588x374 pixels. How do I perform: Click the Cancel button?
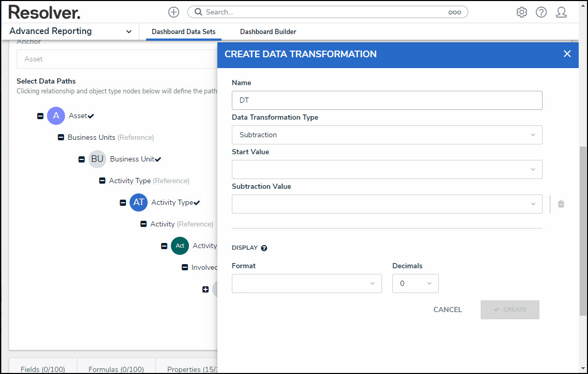(448, 310)
